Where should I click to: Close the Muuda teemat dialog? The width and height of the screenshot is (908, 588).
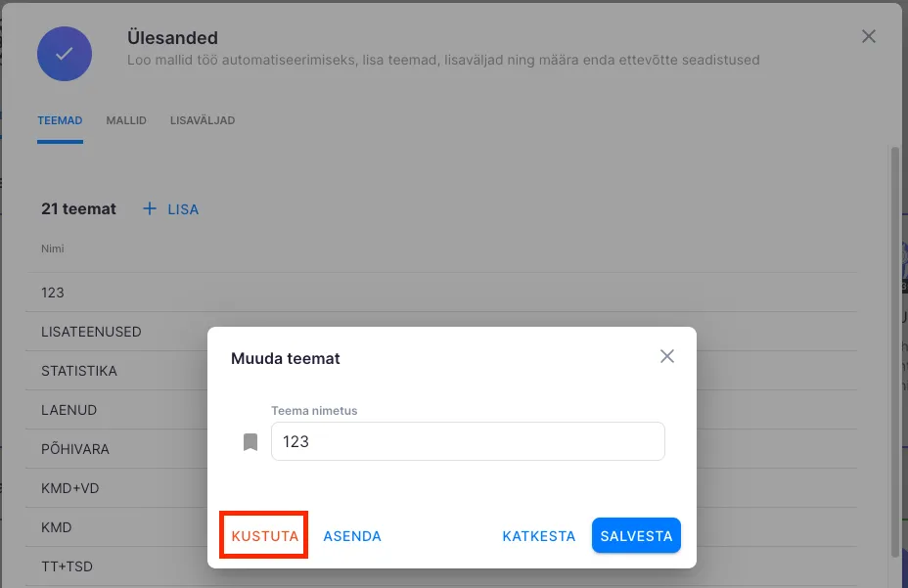[x=667, y=356]
